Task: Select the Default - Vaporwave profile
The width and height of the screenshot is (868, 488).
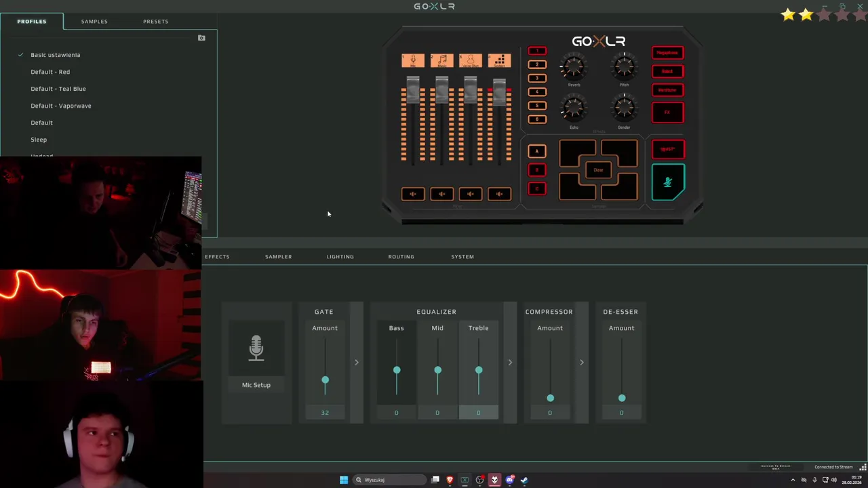Action: [x=61, y=106]
